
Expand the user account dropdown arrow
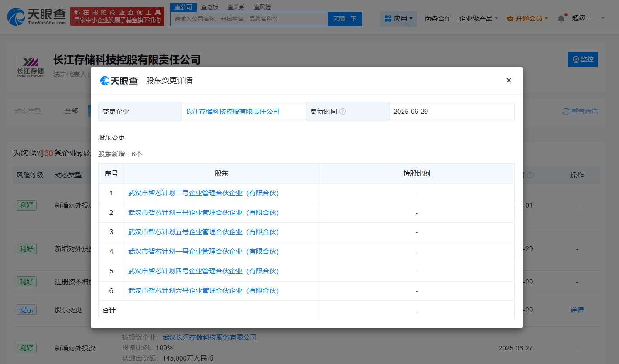click(603, 18)
